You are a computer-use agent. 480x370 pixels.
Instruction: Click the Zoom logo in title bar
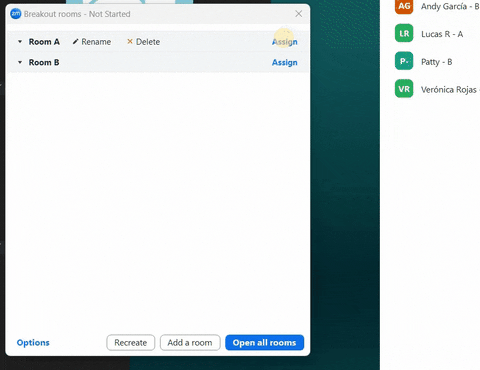(x=16, y=14)
